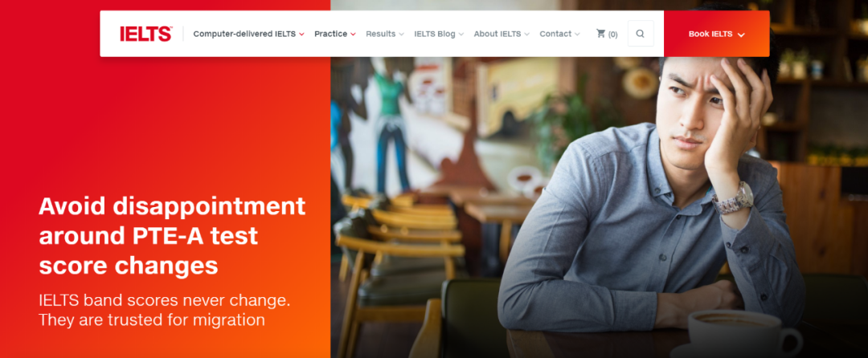Click the Book IELTS button
Image resolution: width=868 pixels, height=358 pixels.
click(716, 34)
